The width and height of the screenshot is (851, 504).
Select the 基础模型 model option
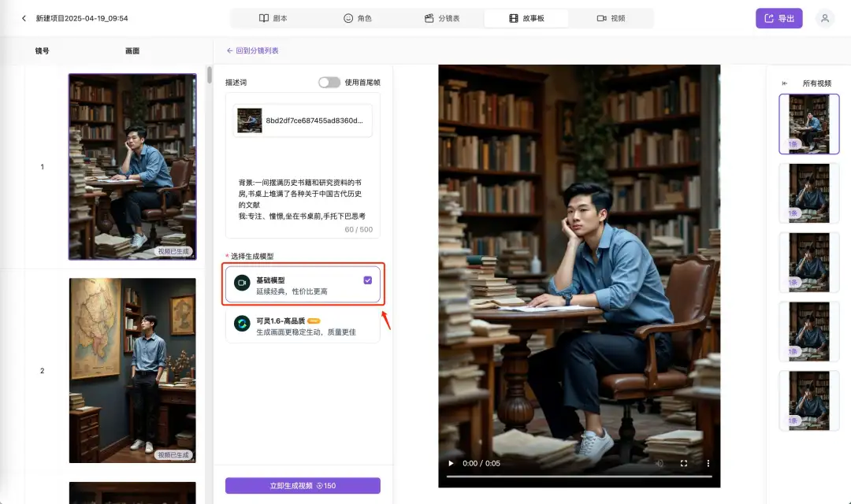(x=303, y=285)
